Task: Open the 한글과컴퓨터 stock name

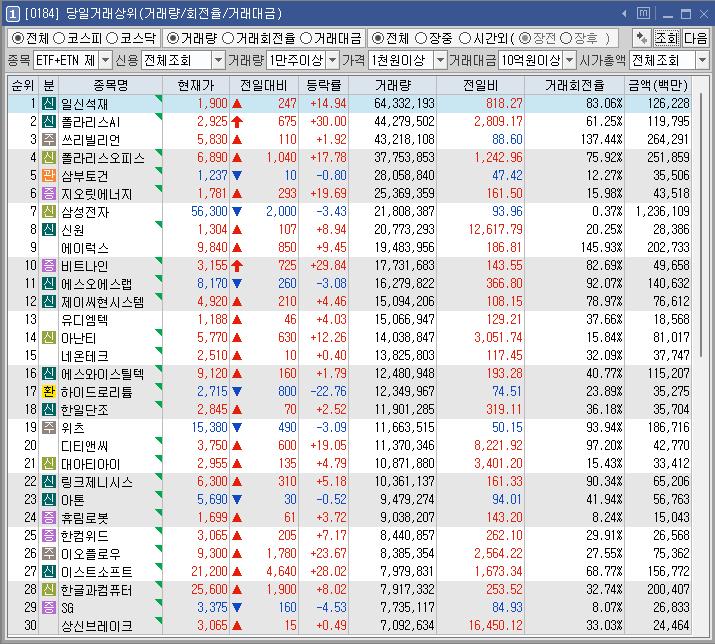Action: (x=97, y=590)
